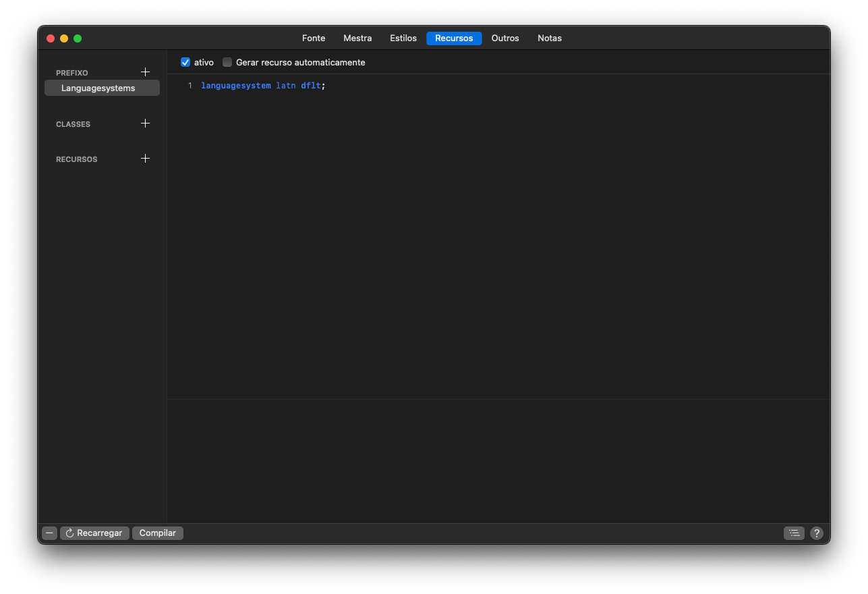Enable Gerar recurso automaticamente
868x594 pixels.
(x=227, y=63)
